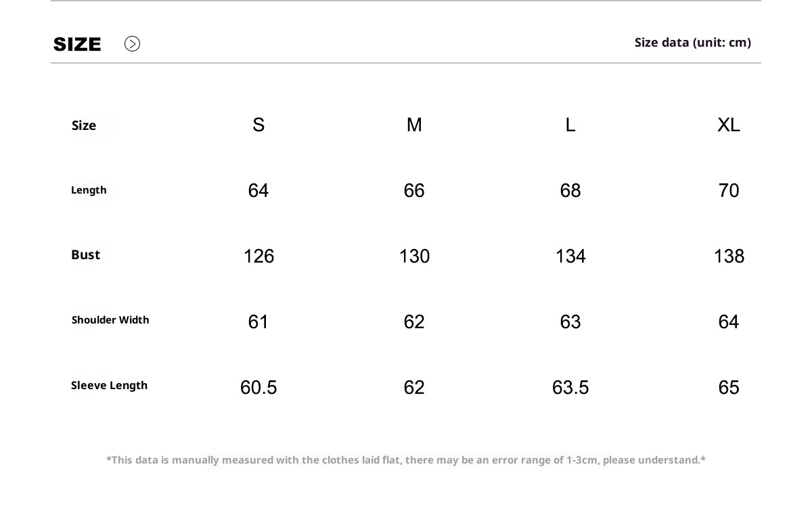Click the 68 length value for L
This screenshot has height=515, width=812.
click(x=570, y=191)
